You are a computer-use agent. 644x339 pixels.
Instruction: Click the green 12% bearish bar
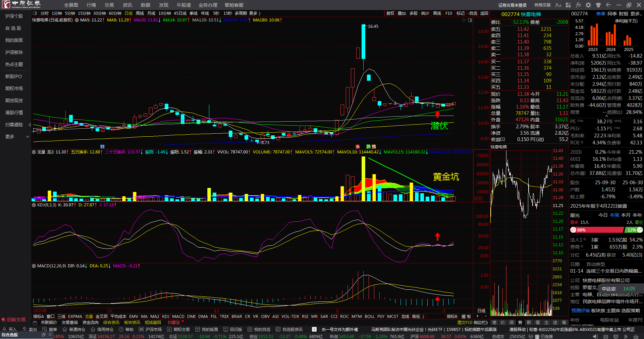click(634, 230)
